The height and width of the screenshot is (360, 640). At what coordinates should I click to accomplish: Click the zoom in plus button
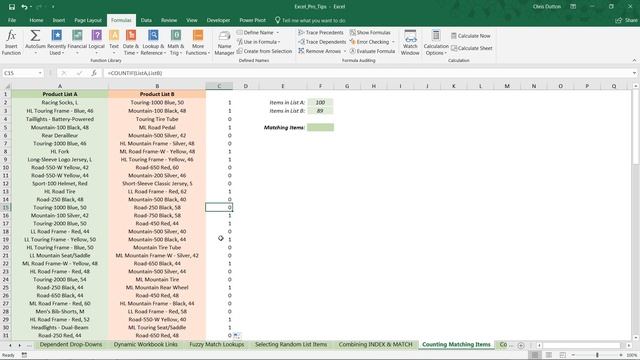(x=621, y=355)
